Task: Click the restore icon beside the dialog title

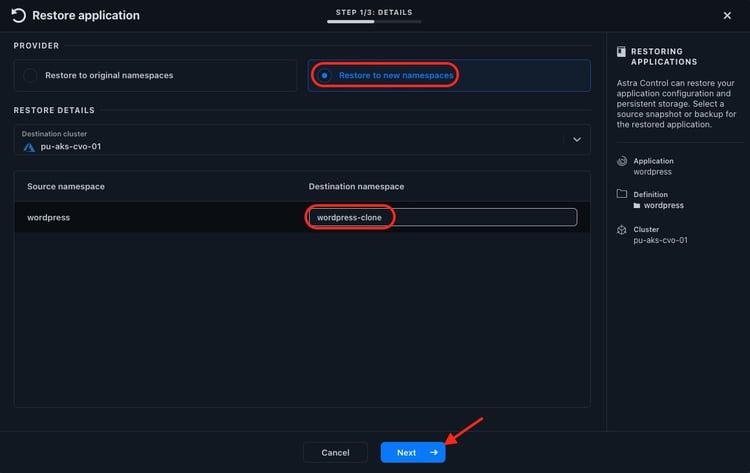Action: (19, 15)
